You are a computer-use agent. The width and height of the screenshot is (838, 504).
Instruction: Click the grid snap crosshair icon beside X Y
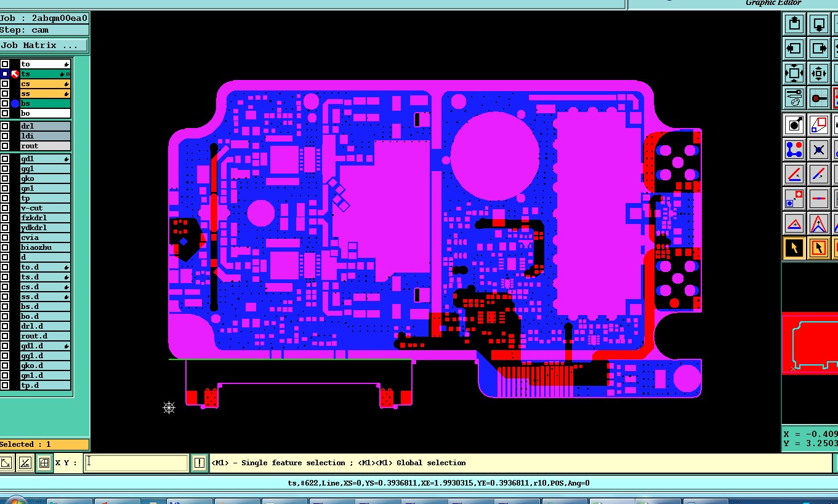[x=44, y=463]
